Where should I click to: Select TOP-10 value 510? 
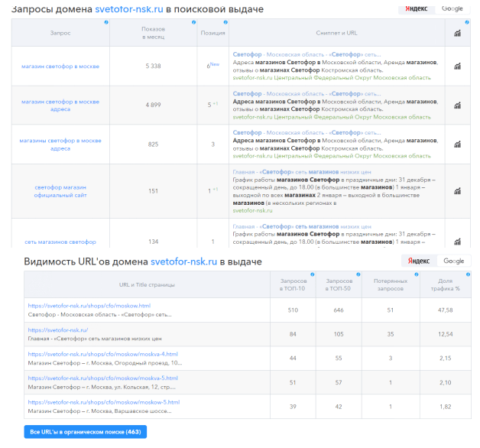coord(293,310)
